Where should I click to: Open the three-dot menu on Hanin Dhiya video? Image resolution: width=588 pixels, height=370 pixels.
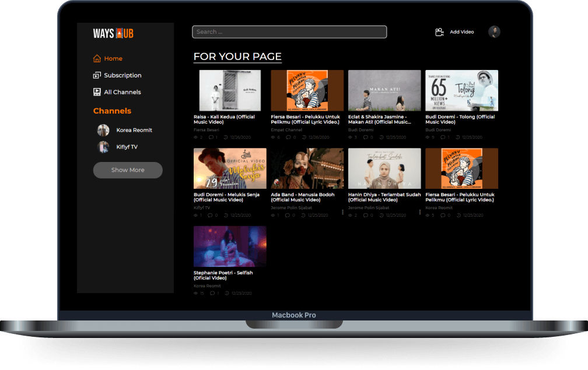(x=419, y=211)
